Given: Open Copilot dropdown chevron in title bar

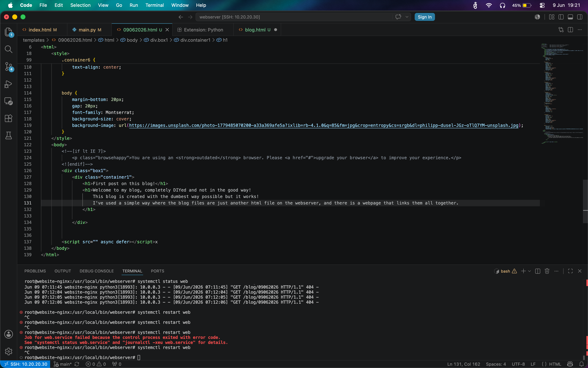Looking at the screenshot, I should pos(407,17).
